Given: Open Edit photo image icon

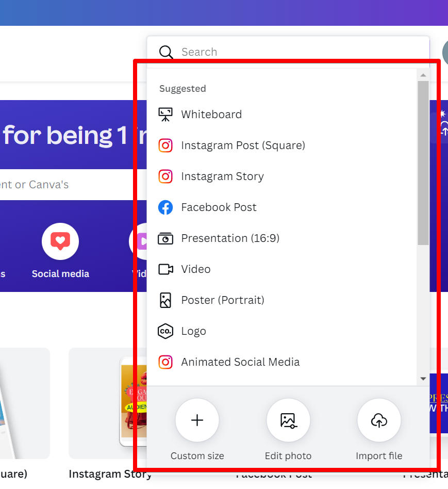Looking at the screenshot, I should pyautogui.click(x=288, y=420).
